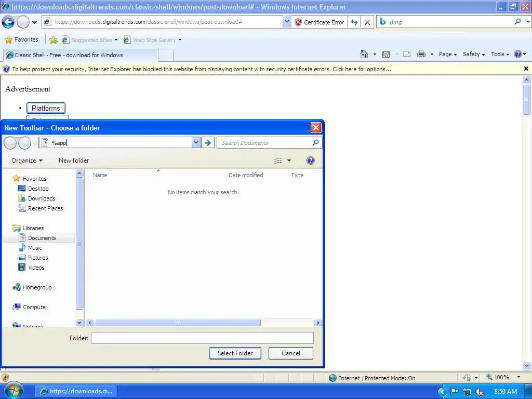Image resolution: width=532 pixels, height=399 pixels.
Task: Open the Web Slice Gallery link
Action: 152,39
